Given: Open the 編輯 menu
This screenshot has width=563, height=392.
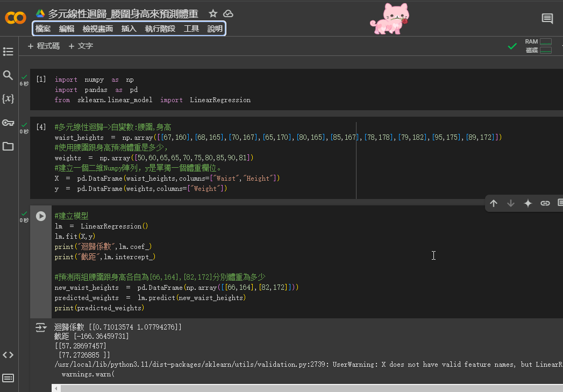Looking at the screenshot, I should pos(67,28).
